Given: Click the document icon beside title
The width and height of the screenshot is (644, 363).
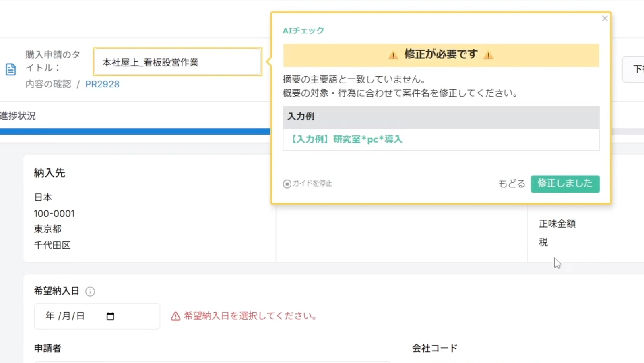Looking at the screenshot, I should (11, 69).
